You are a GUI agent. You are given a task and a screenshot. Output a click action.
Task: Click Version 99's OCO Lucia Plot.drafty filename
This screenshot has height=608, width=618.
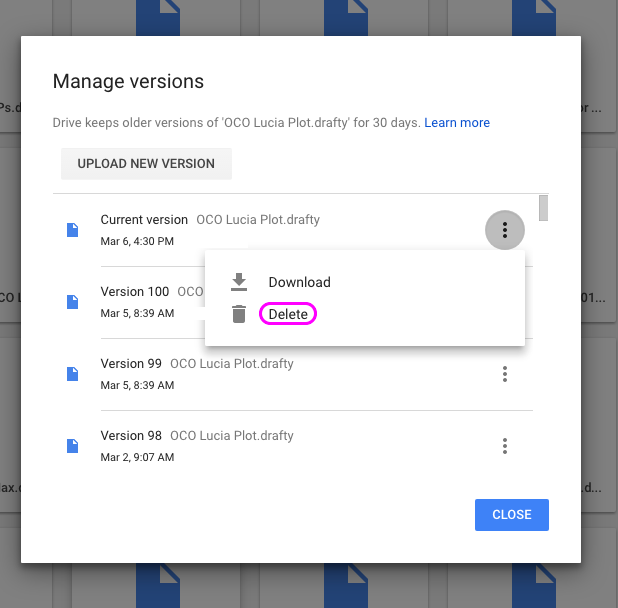coord(232,364)
